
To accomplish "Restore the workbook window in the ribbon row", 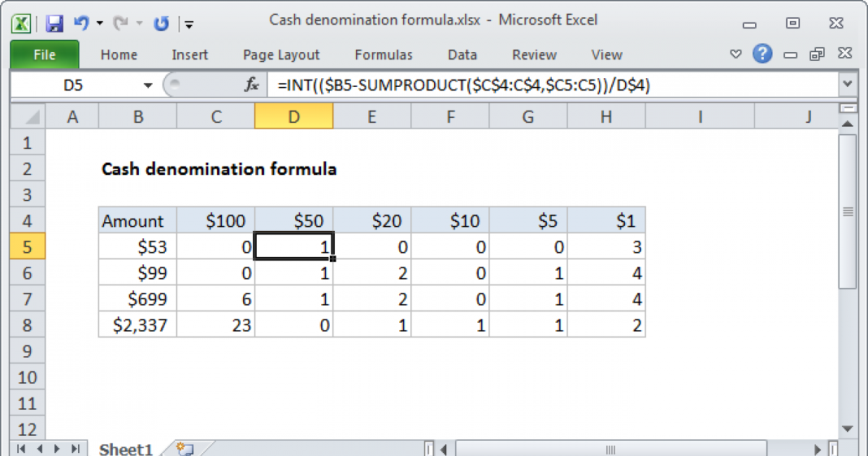I will [817, 54].
